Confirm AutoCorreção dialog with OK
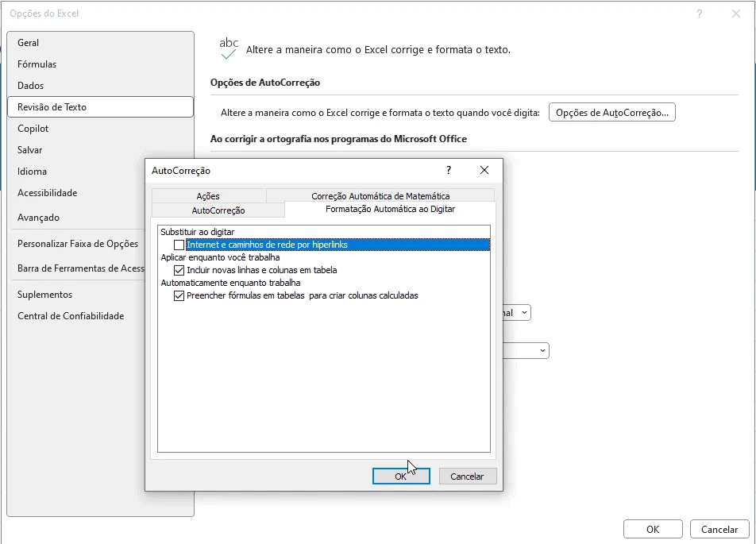The width and height of the screenshot is (756, 544). pyautogui.click(x=401, y=476)
